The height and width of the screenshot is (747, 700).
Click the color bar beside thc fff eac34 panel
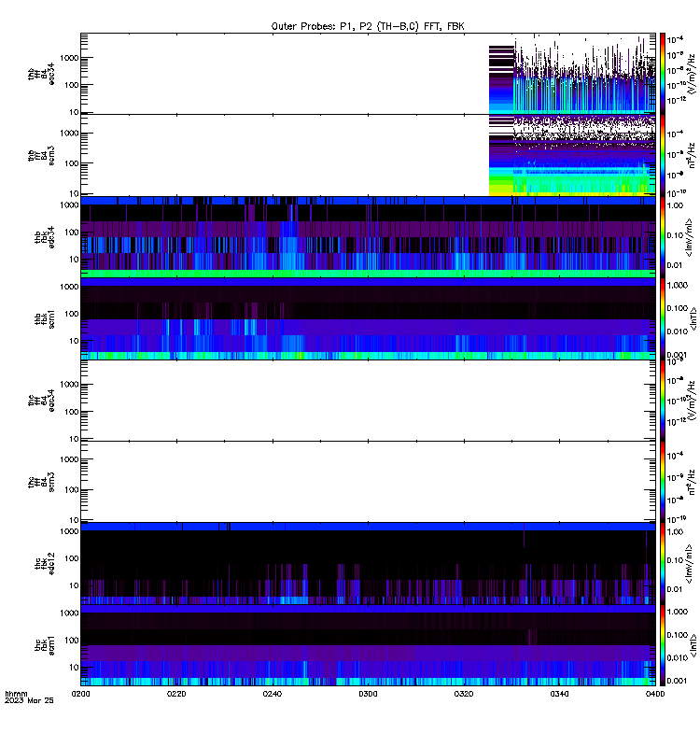coord(663,401)
